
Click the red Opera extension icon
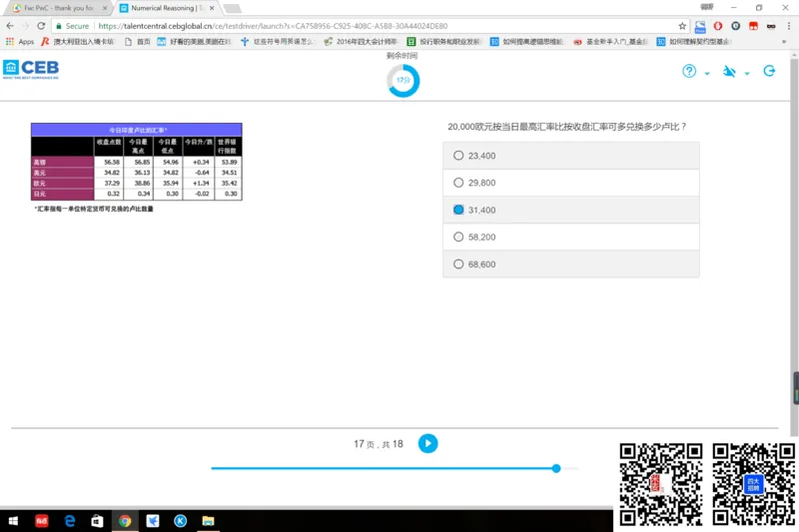pos(718,26)
